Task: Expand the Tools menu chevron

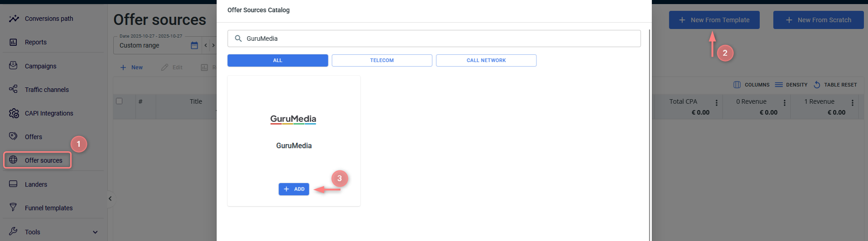Action: click(95, 232)
